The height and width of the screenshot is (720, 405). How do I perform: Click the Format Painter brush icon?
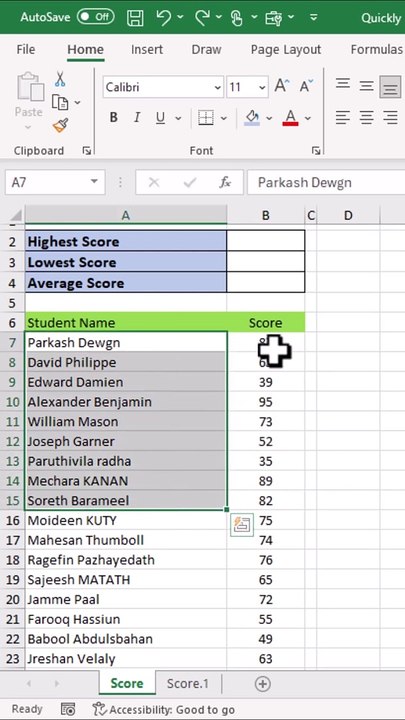click(60, 125)
